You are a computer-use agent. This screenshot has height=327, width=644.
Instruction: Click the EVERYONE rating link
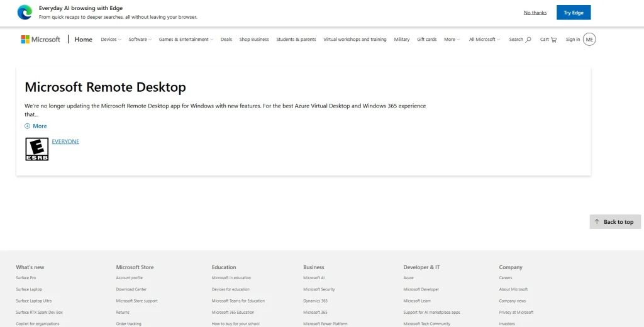tap(65, 141)
